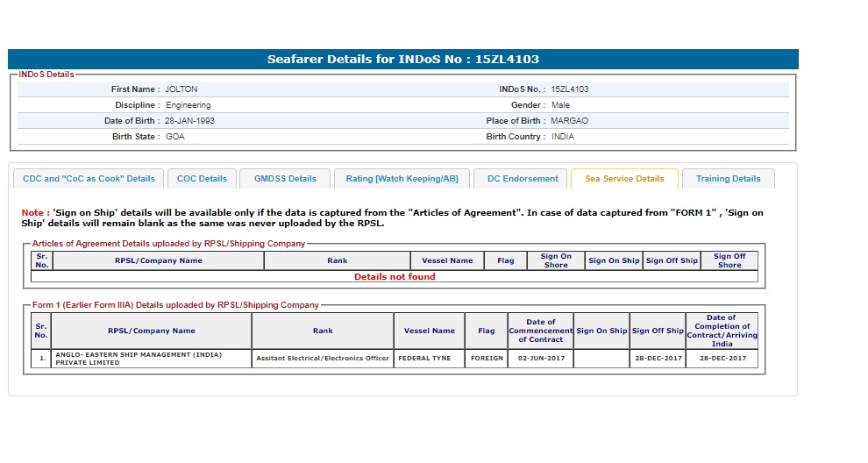Viewport: 868px width, 463px height.
Task: Click the Seafarer Details title banner
Action: 403,60
